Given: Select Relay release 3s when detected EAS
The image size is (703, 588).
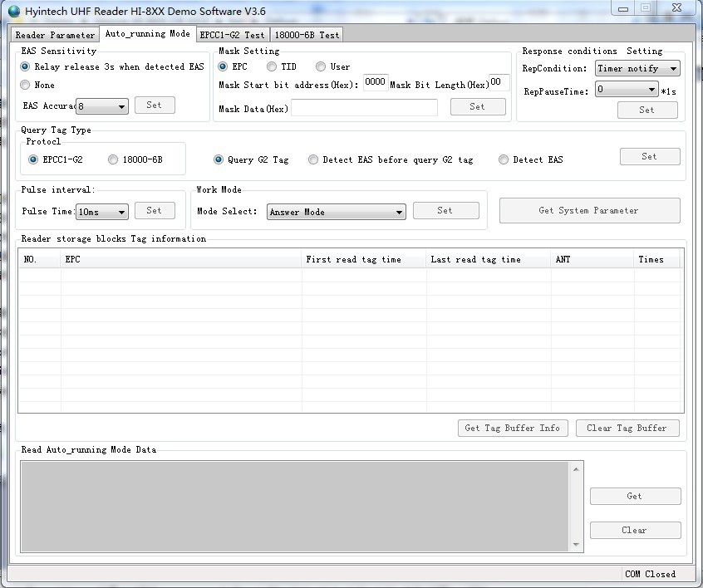Looking at the screenshot, I should [x=112, y=66].
